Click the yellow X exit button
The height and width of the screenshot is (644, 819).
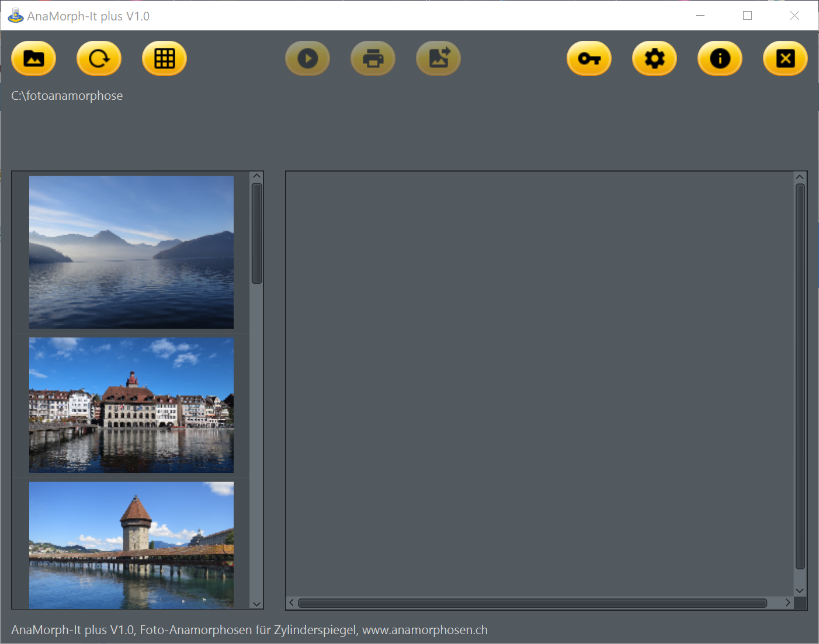coord(785,58)
